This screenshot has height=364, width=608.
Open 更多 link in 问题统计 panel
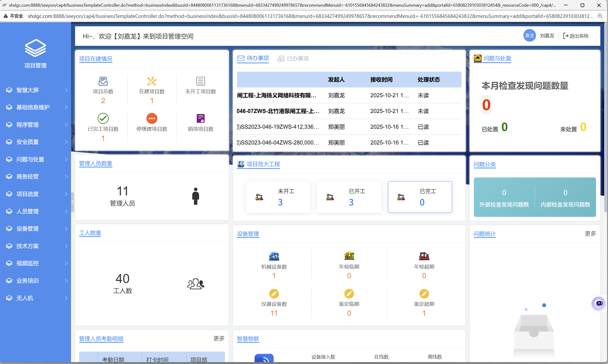point(590,234)
